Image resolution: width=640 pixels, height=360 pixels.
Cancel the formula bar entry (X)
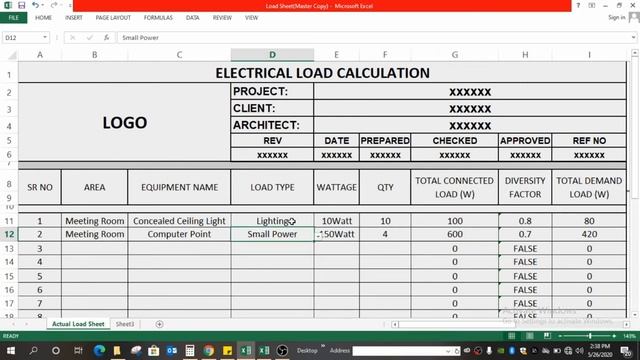(x=73, y=38)
